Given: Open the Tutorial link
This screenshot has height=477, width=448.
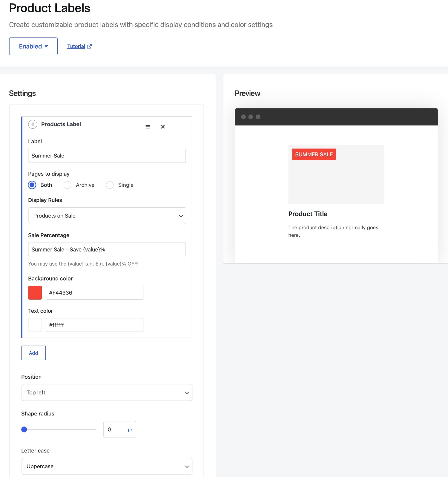Looking at the screenshot, I should [76, 46].
